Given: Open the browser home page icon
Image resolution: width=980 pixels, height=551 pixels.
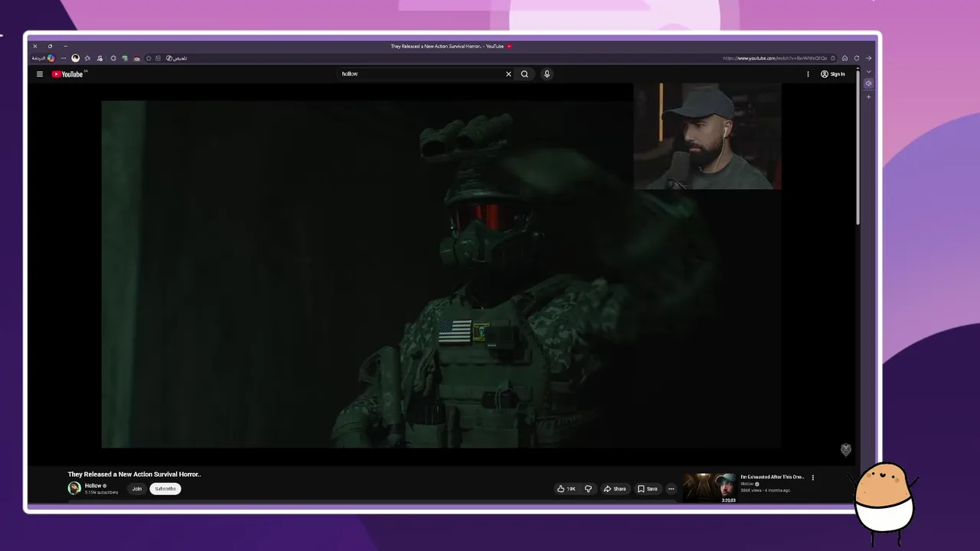Looking at the screenshot, I should [845, 58].
